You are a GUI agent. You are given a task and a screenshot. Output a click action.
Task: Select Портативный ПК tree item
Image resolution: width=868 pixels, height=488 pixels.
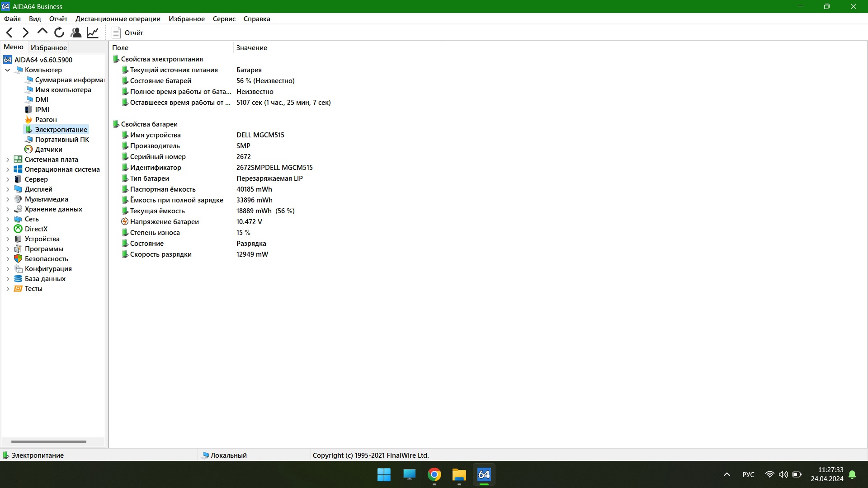(x=57, y=140)
